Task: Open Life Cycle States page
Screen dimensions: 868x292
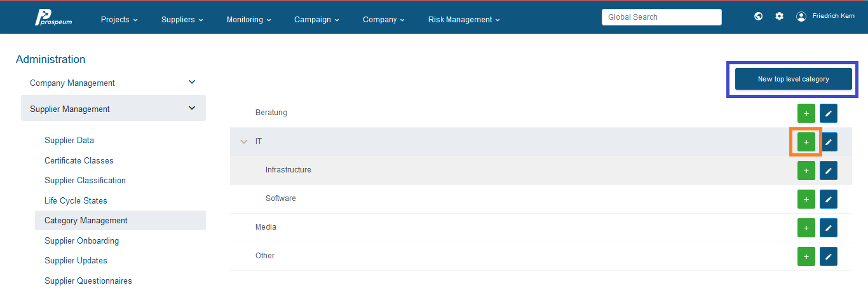Action: coord(76,200)
